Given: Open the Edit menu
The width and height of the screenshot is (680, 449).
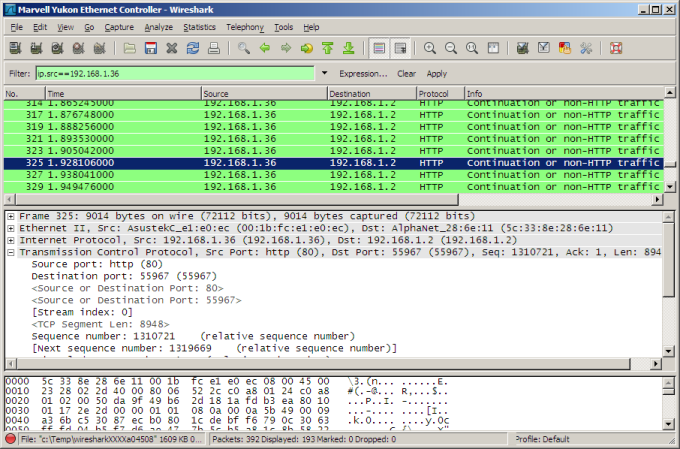Looking at the screenshot, I should click(40, 27).
